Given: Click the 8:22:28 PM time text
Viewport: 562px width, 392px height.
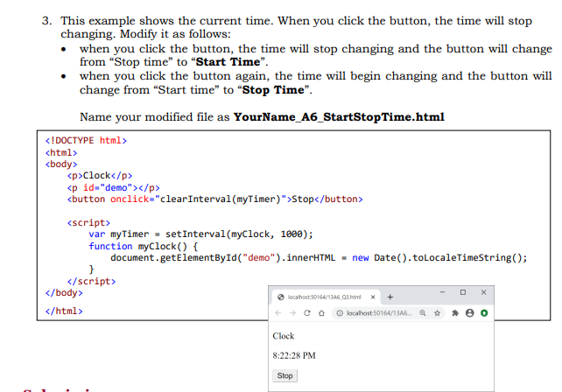Looking at the screenshot, I should tap(294, 355).
